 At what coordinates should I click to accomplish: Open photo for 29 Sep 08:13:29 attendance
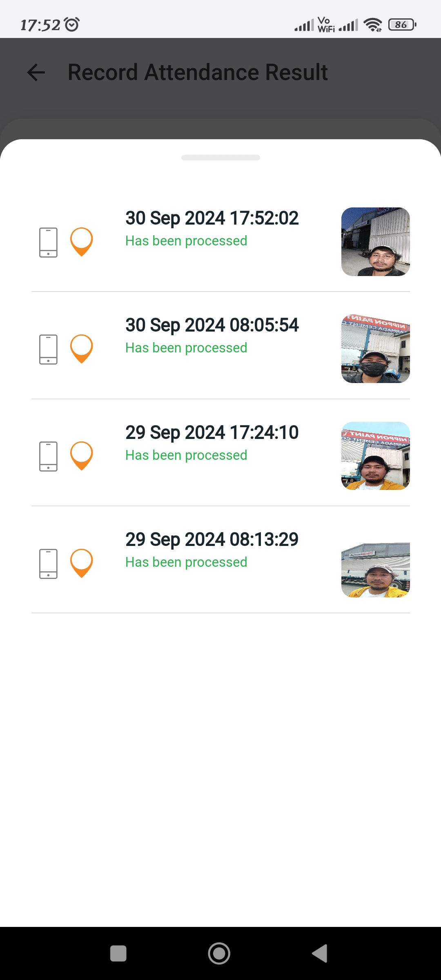[375, 570]
